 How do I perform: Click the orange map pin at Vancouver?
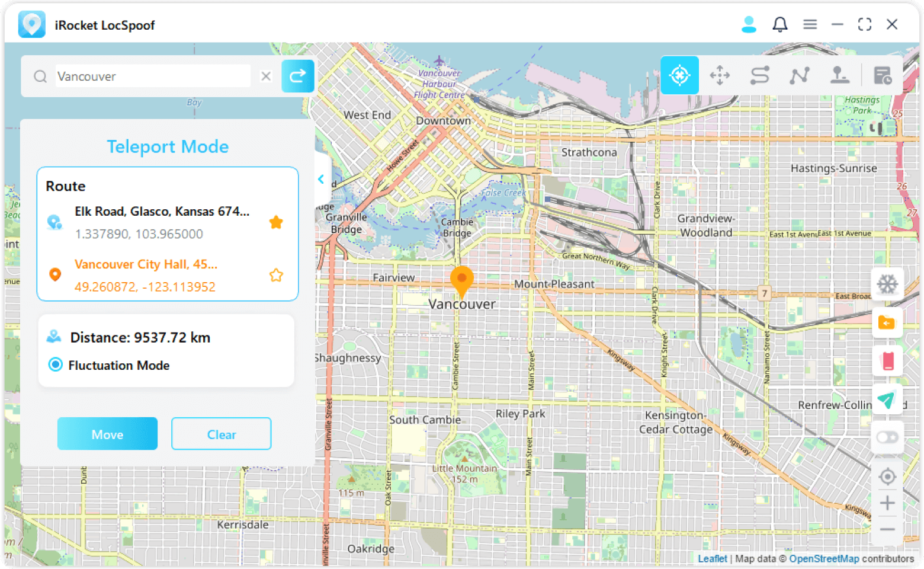click(x=462, y=282)
